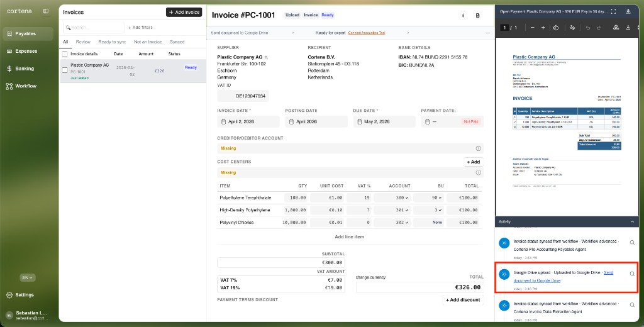This screenshot has width=644, height=327.
Task: Click the calendar icon in the Due Date field
Action: (x=359, y=121)
